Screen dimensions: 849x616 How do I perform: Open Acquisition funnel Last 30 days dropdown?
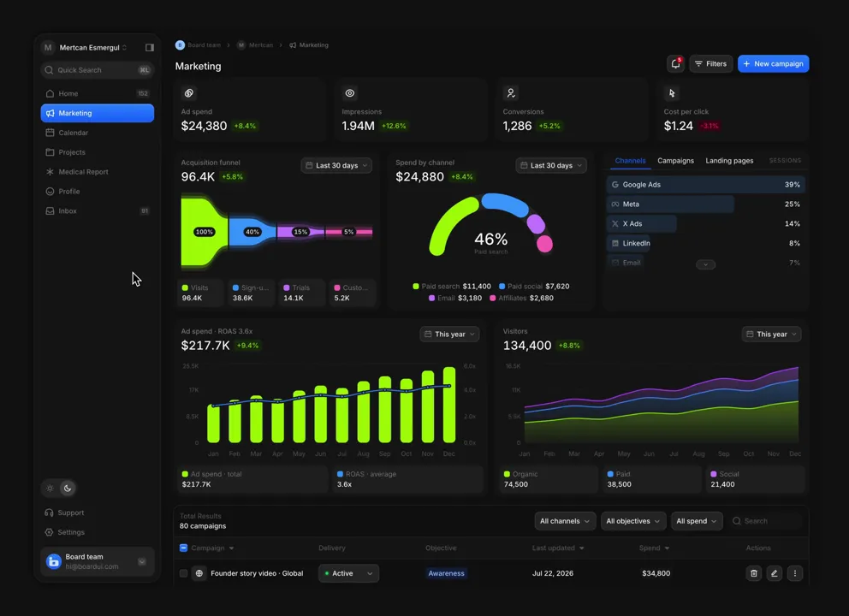click(336, 166)
